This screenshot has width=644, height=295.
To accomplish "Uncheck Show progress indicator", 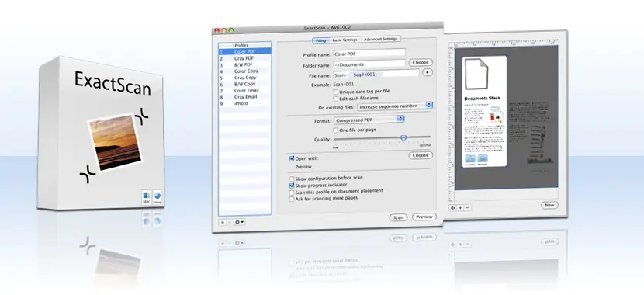I will pos(292,186).
